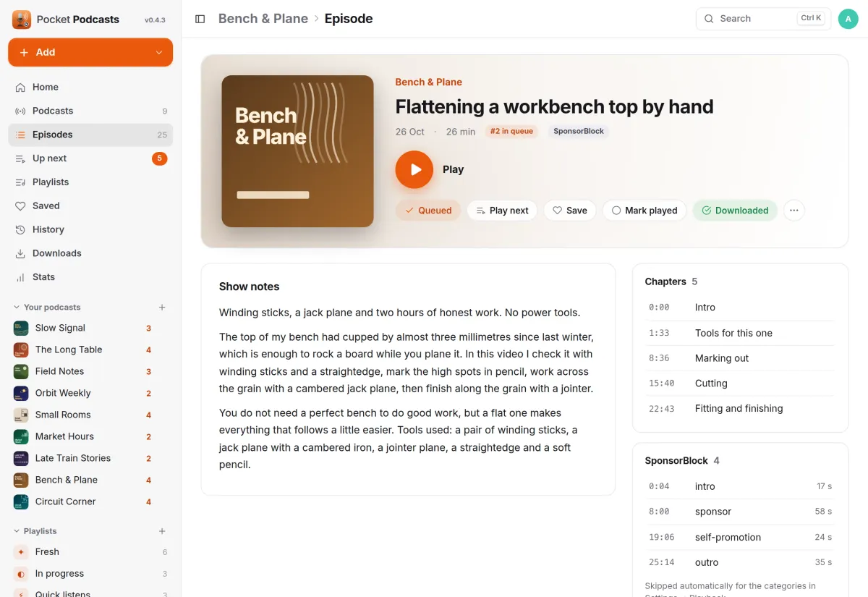Open Home from the sidebar
This screenshot has height=597, width=868.
tap(90, 87)
